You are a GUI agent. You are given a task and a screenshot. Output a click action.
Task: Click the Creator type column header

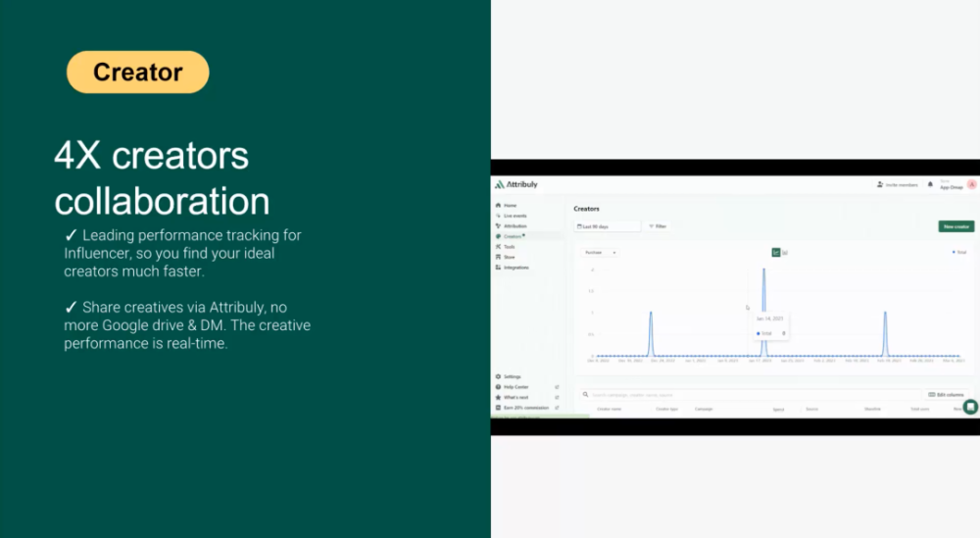click(666, 410)
